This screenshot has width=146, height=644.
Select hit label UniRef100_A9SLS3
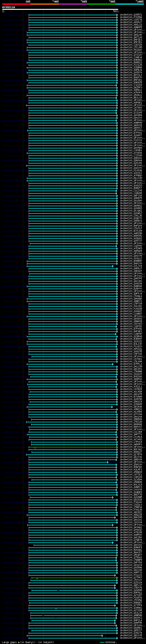[131, 25]
